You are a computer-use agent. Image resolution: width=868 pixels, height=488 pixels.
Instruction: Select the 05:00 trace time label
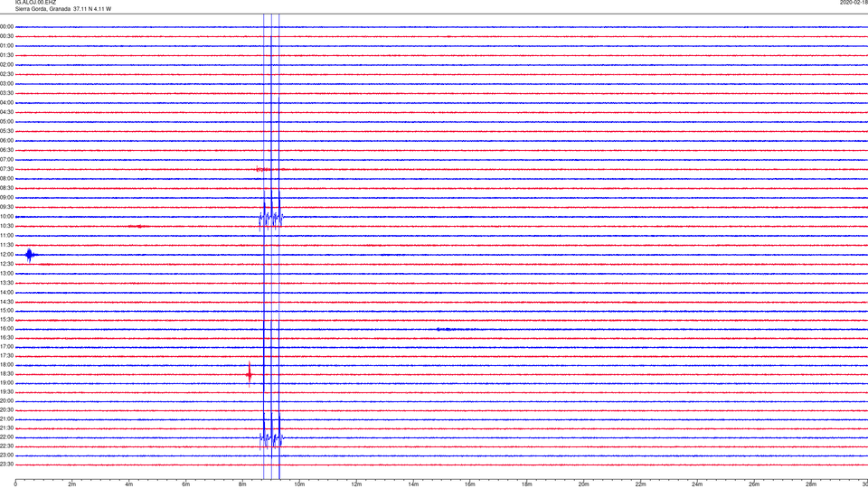pyautogui.click(x=6, y=121)
